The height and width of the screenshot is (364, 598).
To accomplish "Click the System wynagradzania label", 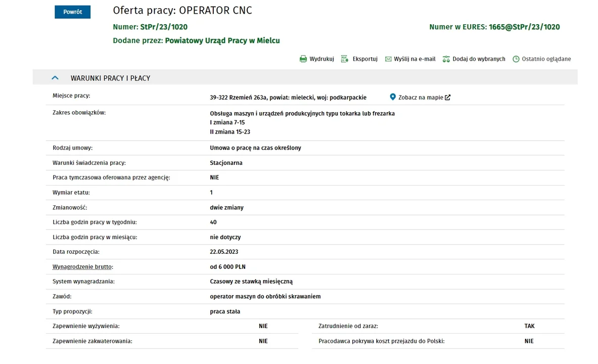I will click(x=83, y=282).
